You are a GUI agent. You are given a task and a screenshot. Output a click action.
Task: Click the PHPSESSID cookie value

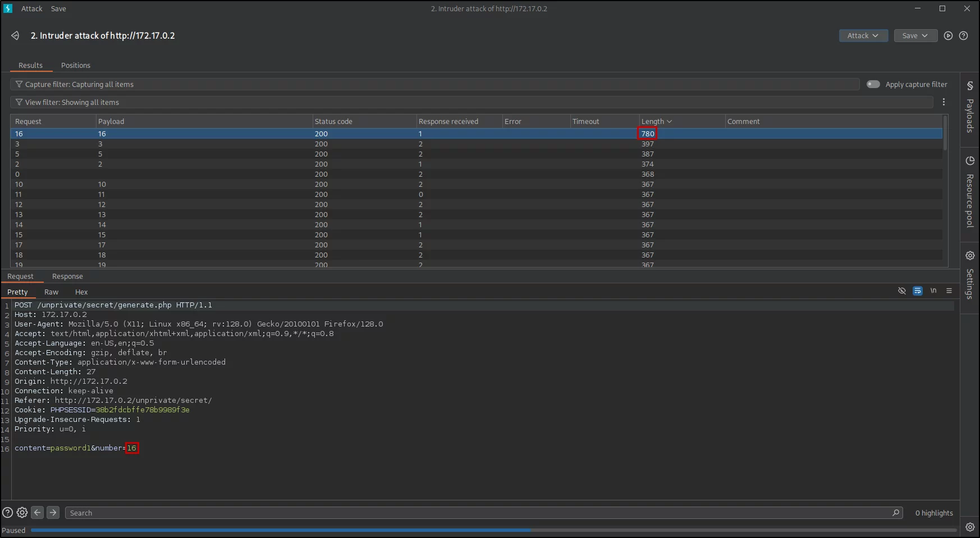[x=143, y=410]
